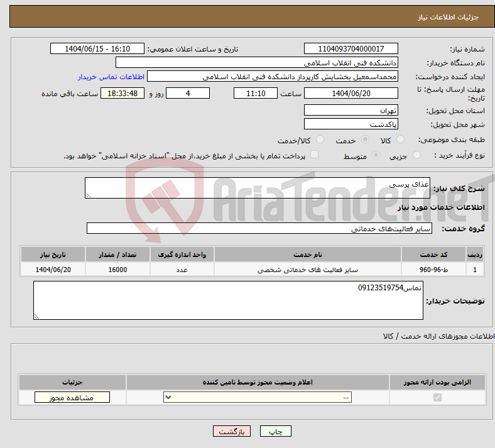This screenshot has height=448, width=495.
Task: Select the جزیی purchase type radio
Action: pyautogui.click(x=416, y=155)
